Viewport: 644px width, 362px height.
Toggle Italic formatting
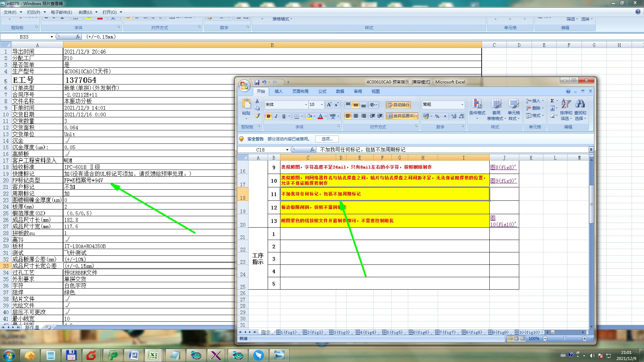(276, 116)
